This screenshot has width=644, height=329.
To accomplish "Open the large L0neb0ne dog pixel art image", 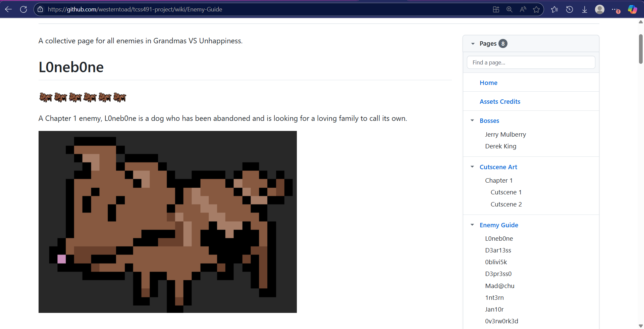I will click(x=168, y=222).
